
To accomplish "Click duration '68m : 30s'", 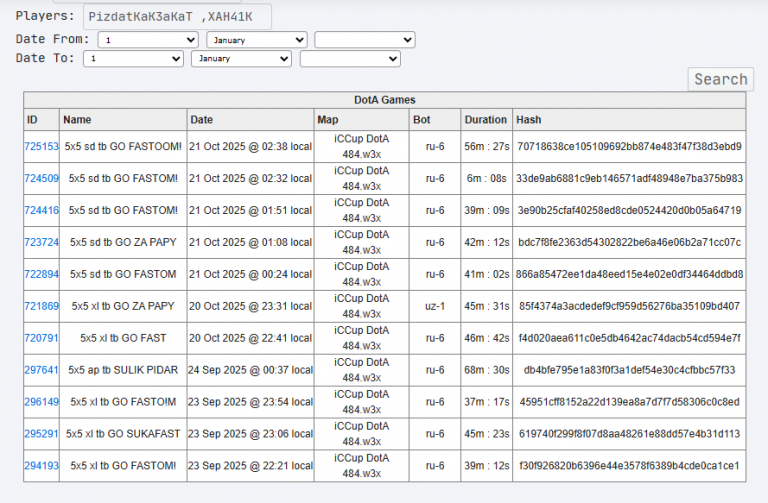I will coord(486,370).
